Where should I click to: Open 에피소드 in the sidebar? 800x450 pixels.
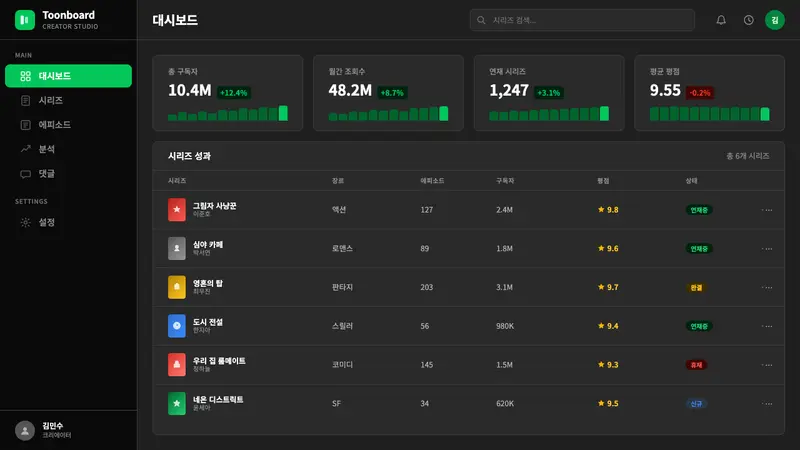[x=68, y=125]
